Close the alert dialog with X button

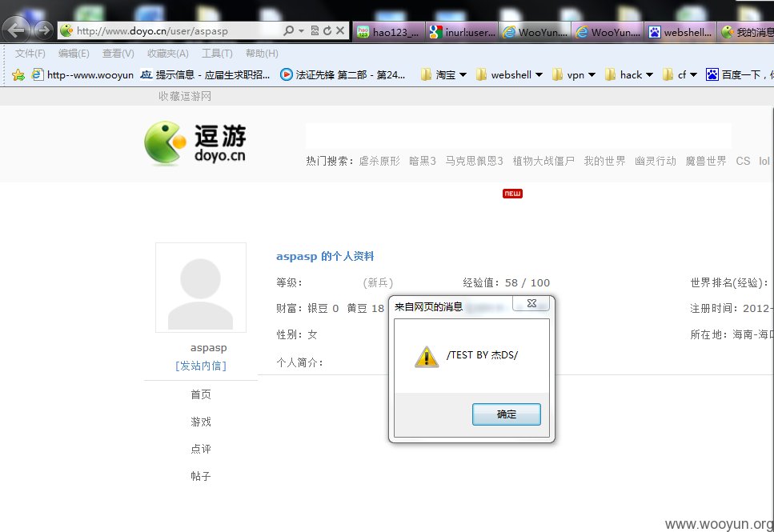tap(531, 303)
